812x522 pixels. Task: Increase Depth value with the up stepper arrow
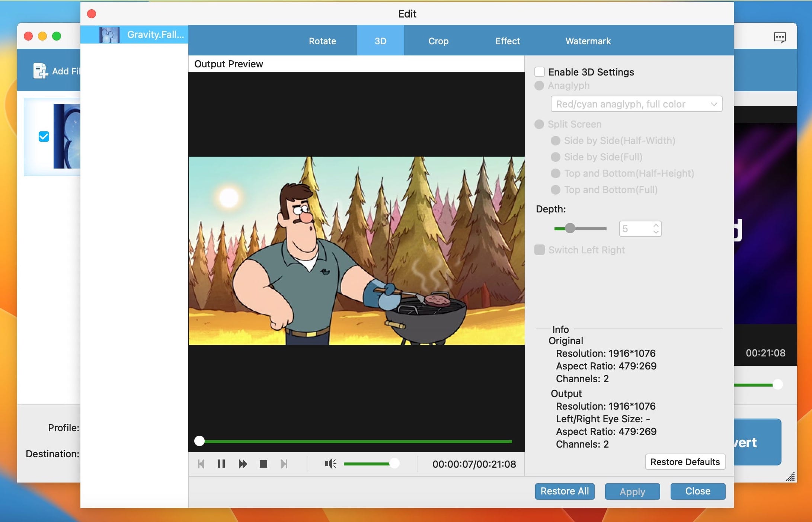pos(656,225)
